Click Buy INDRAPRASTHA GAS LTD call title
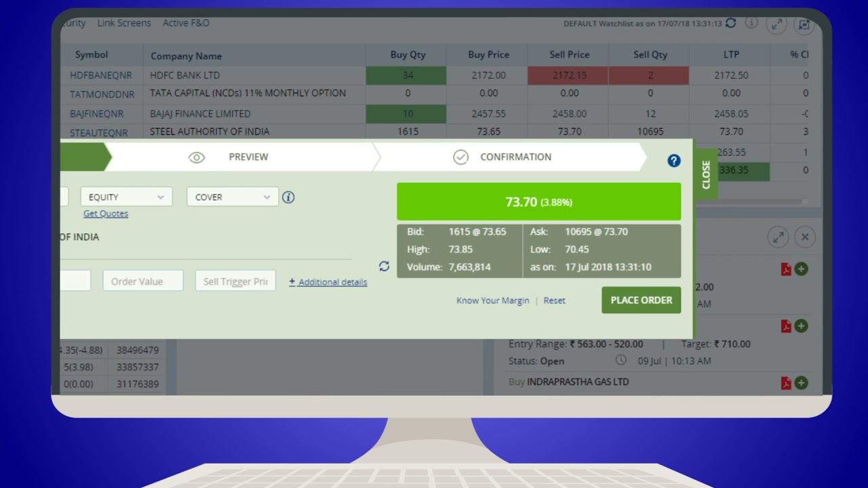This screenshot has width=868, height=488. pyautogui.click(x=569, y=382)
